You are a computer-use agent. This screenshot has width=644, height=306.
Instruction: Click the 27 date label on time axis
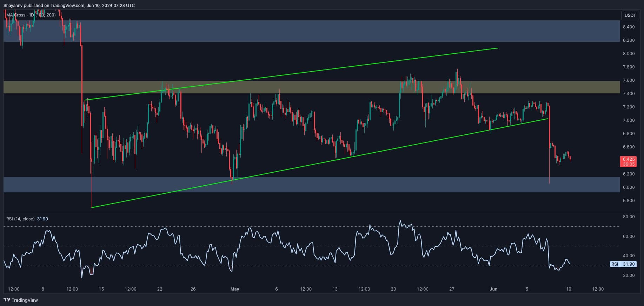(x=452, y=289)
